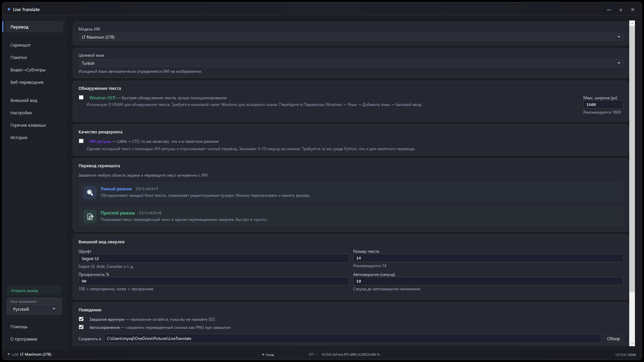Viewport: 644px width, 362px height.
Task: Open Веб-переводчик section
Action: [x=34, y=82]
